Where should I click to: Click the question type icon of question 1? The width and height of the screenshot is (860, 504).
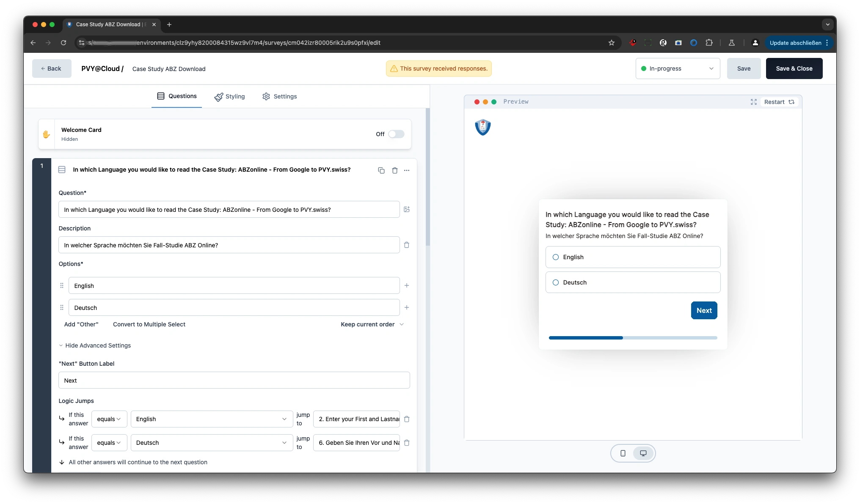pyautogui.click(x=62, y=170)
